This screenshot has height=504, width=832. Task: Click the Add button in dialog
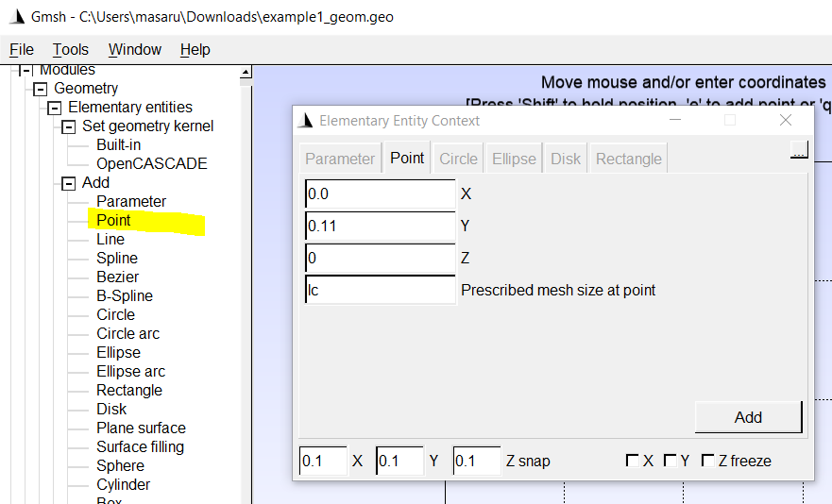click(x=748, y=417)
